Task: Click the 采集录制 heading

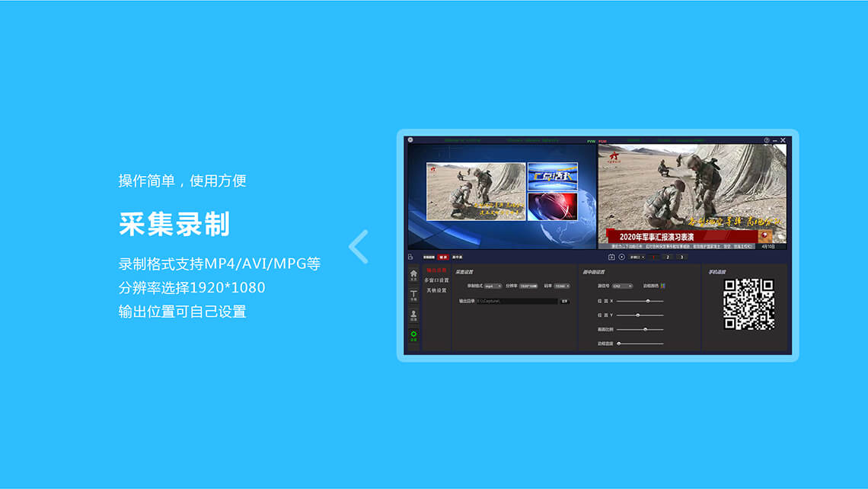Action: tap(174, 224)
